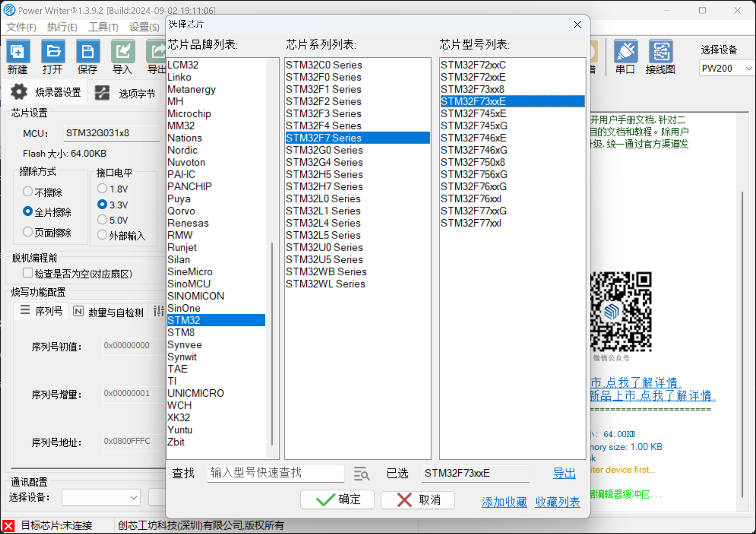The width and height of the screenshot is (756, 534).
Task: Select STM32H7 Series in series list
Action: click(x=358, y=187)
